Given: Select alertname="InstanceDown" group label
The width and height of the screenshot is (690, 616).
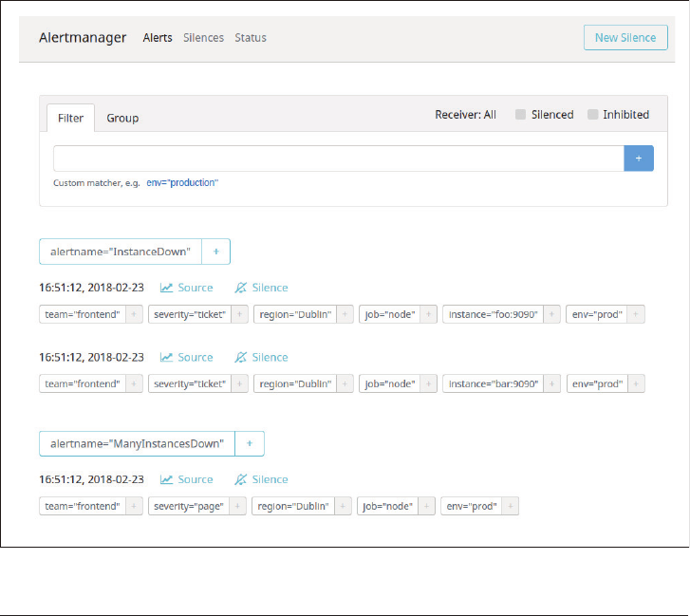Looking at the screenshot, I should click(x=121, y=252).
